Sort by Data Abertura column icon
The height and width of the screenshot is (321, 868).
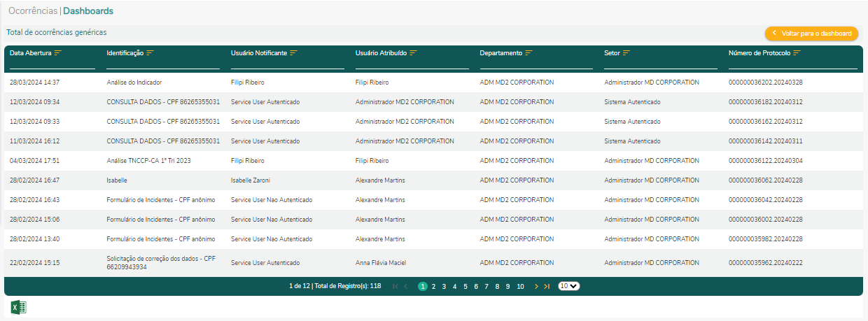[58, 53]
